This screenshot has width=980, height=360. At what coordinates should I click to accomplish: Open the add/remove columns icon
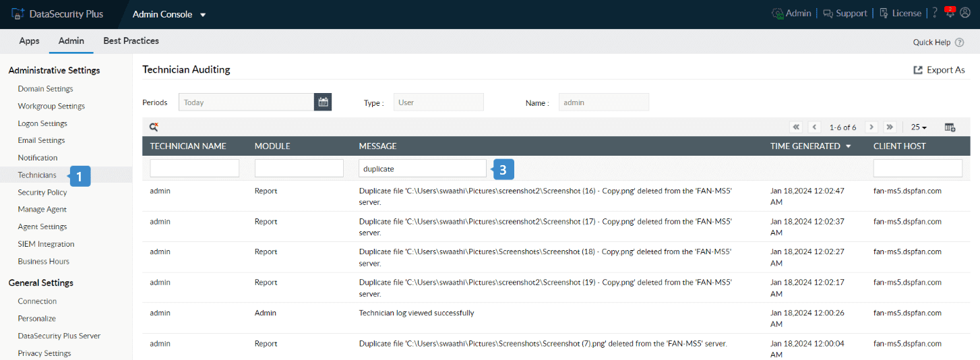click(950, 127)
